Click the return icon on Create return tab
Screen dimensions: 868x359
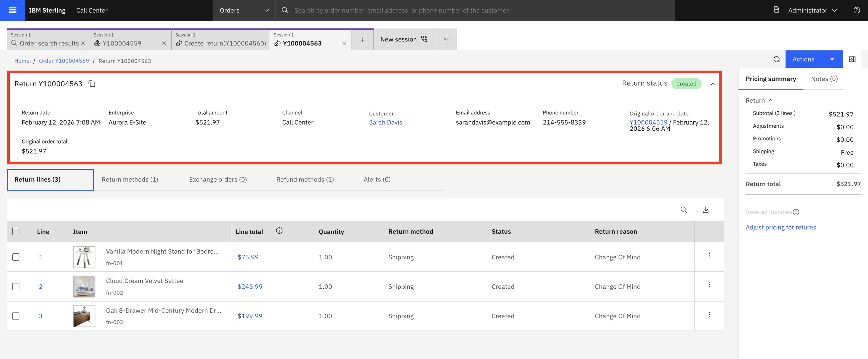(179, 43)
